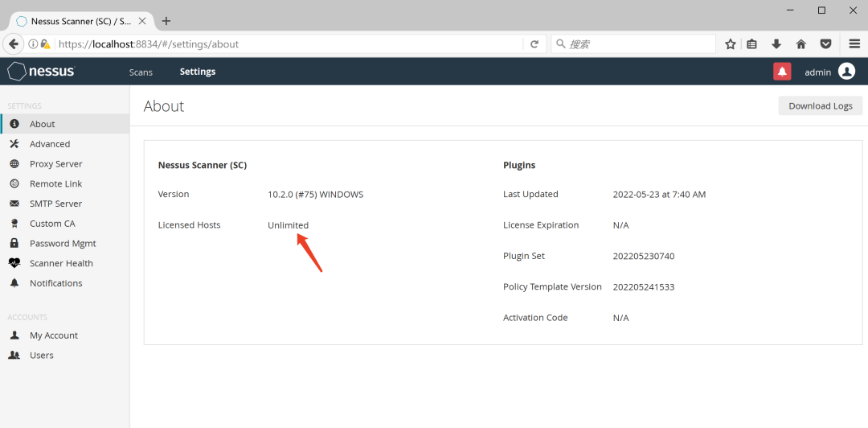This screenshot has height=428, width=868.
Task: Open the SMTP Server settings
Action: (x=65, y=204)
